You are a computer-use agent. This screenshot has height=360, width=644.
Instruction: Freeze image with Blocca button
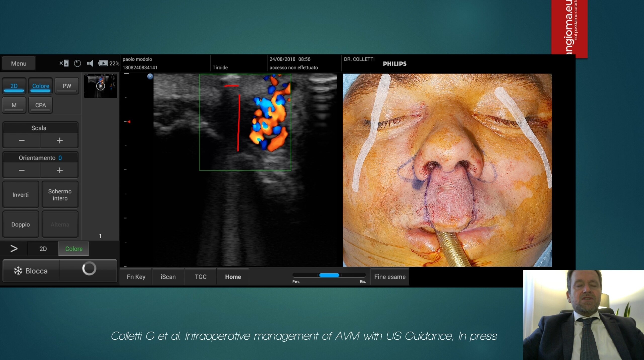click(31, 271)
